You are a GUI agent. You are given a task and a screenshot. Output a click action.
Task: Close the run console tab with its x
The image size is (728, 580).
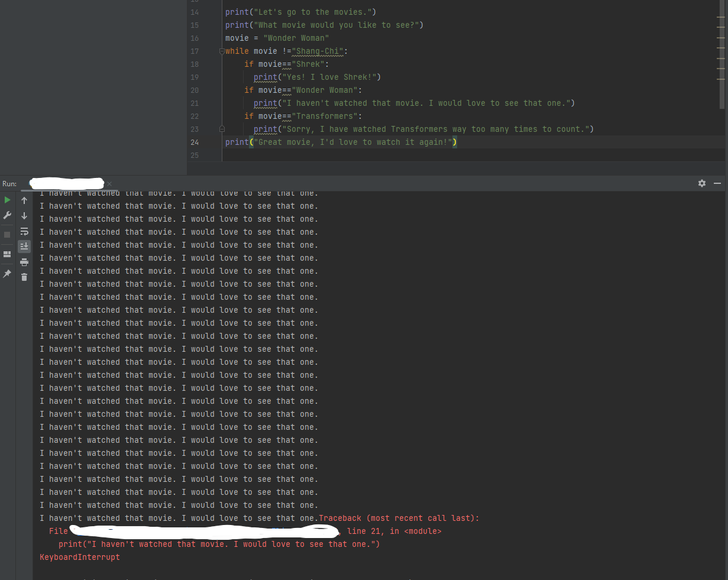[x=109, y=184]
